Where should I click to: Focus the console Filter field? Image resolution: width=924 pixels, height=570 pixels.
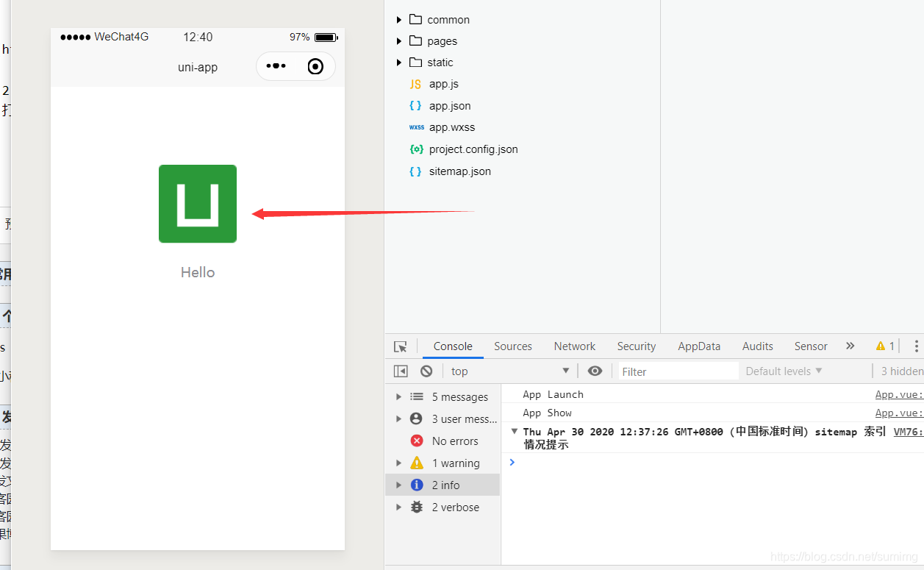coord(678,371)
